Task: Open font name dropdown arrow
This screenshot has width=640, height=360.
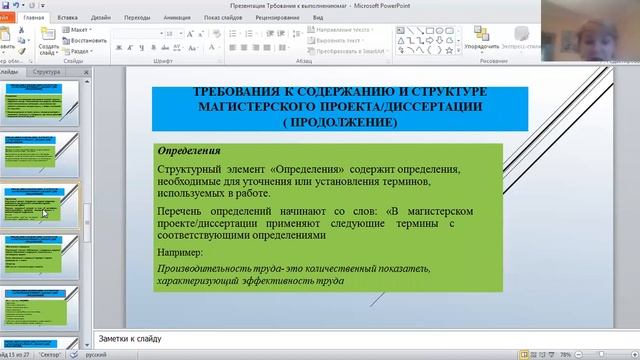Action: (161, 34)
